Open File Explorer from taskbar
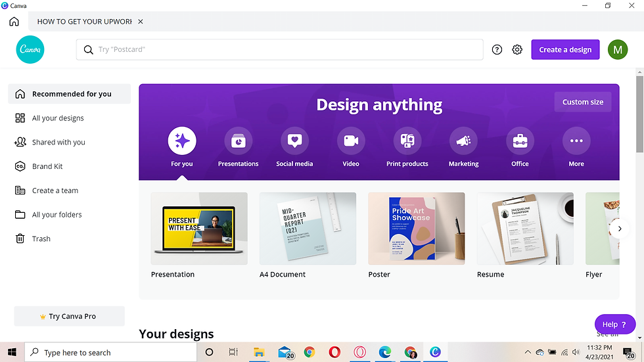Viewport: 644px width, 362px height. (259, 352)
